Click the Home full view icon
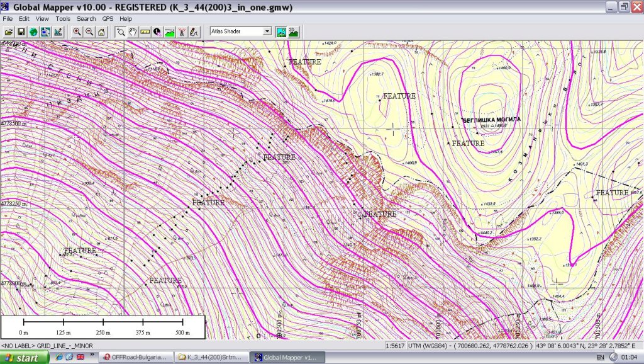This screenshot has width=644, height=364. [101, 31]
